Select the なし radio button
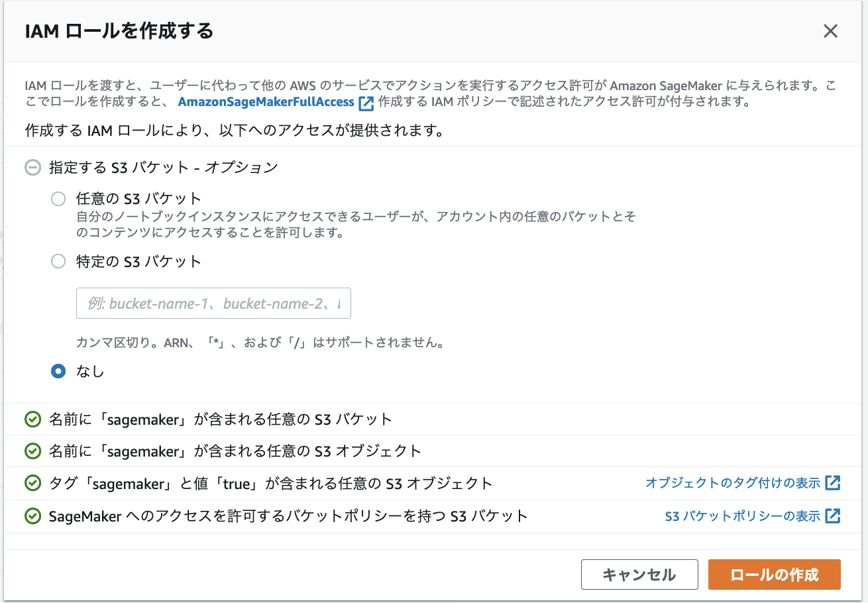 [58, 371]
